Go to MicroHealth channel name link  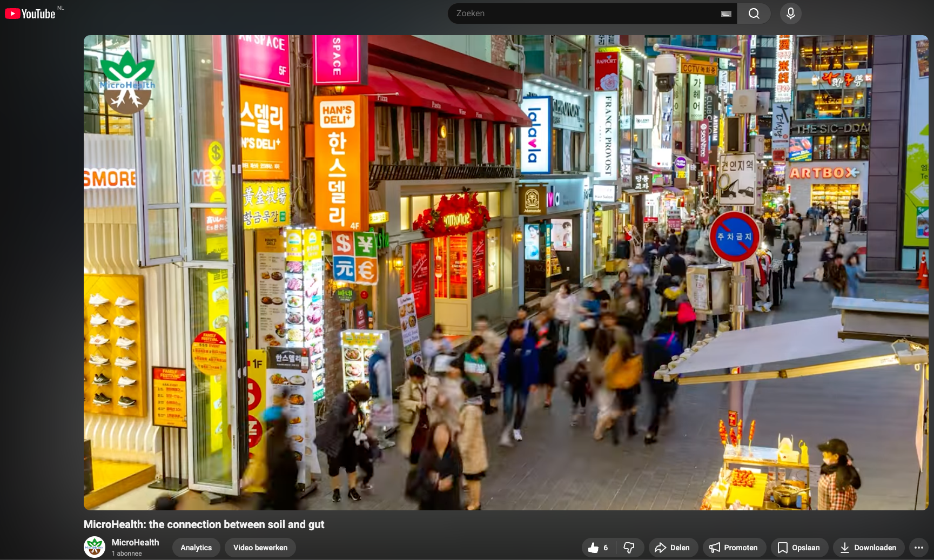tap(135, 542)
